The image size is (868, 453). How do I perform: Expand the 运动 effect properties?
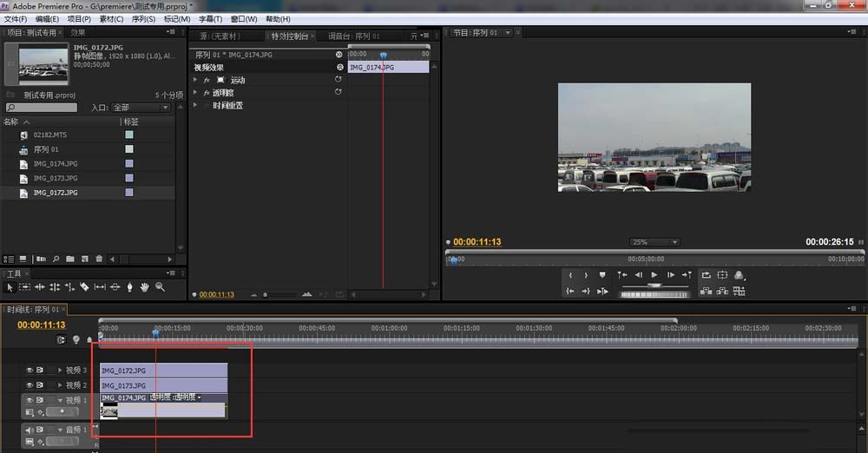(195, 80)
